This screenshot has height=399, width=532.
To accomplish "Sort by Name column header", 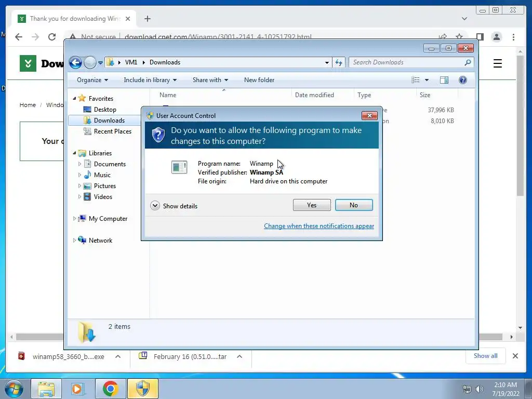I will click(224, 95).
